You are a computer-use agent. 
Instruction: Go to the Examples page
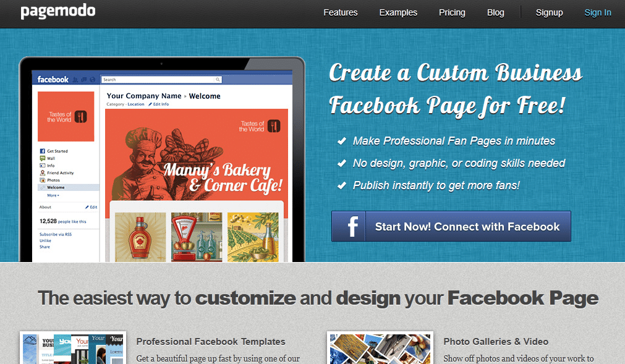(x=398, y=12)
